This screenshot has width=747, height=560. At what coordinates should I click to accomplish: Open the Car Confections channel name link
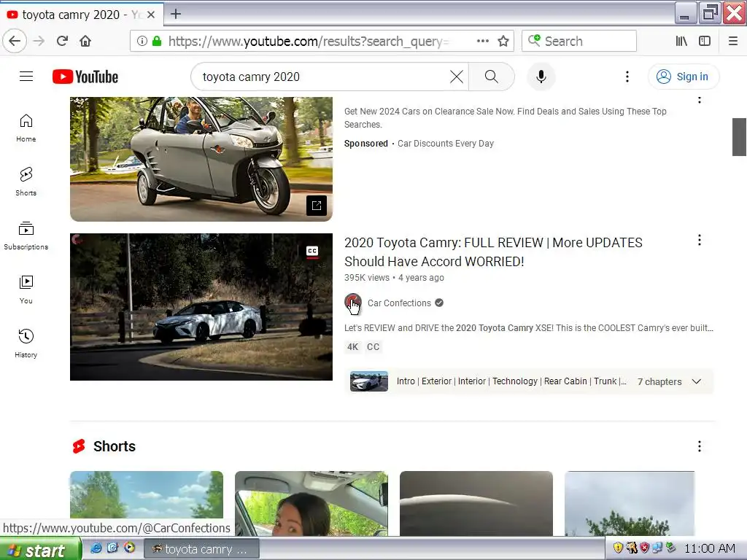point(399,303)
